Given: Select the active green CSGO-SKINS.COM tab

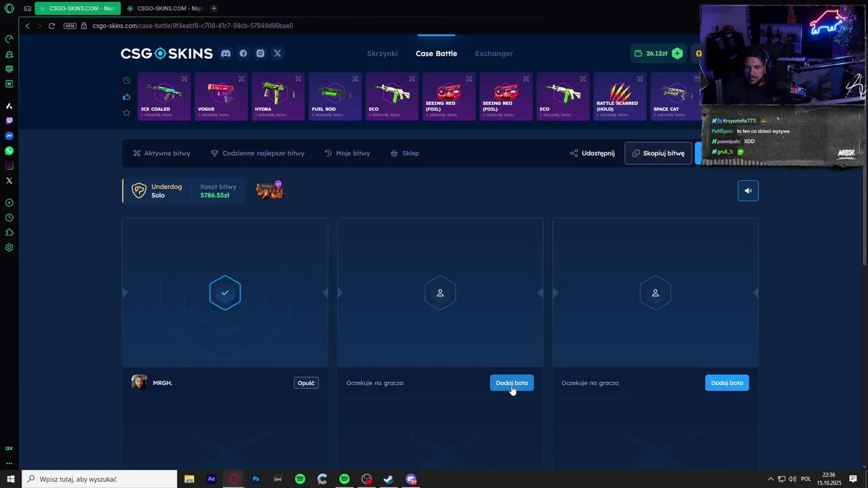Looking at the screenshot, I should tap(78, 9).
